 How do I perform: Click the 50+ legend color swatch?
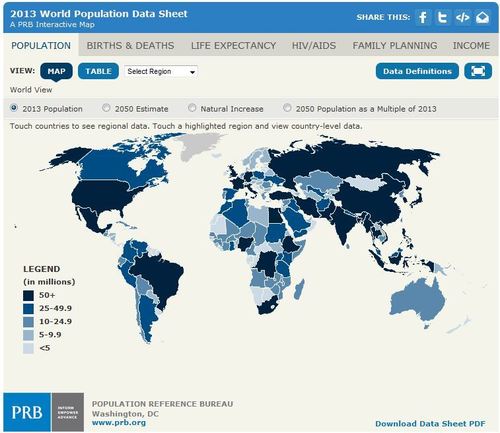coord(28,295)
